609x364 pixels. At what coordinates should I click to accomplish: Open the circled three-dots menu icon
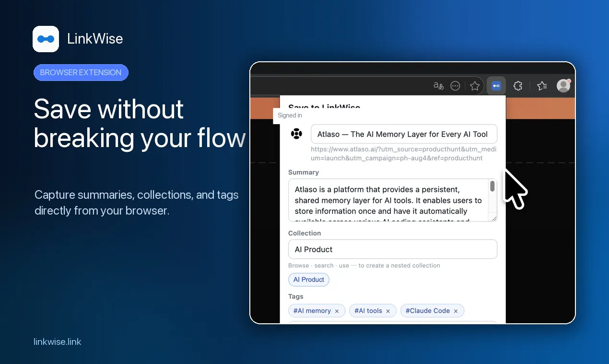[x=456, y=86]
